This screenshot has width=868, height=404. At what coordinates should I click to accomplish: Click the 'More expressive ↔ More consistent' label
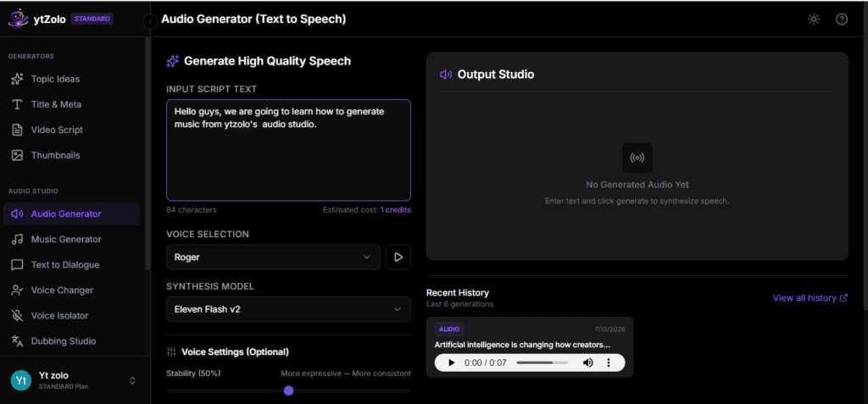point(346,374)
